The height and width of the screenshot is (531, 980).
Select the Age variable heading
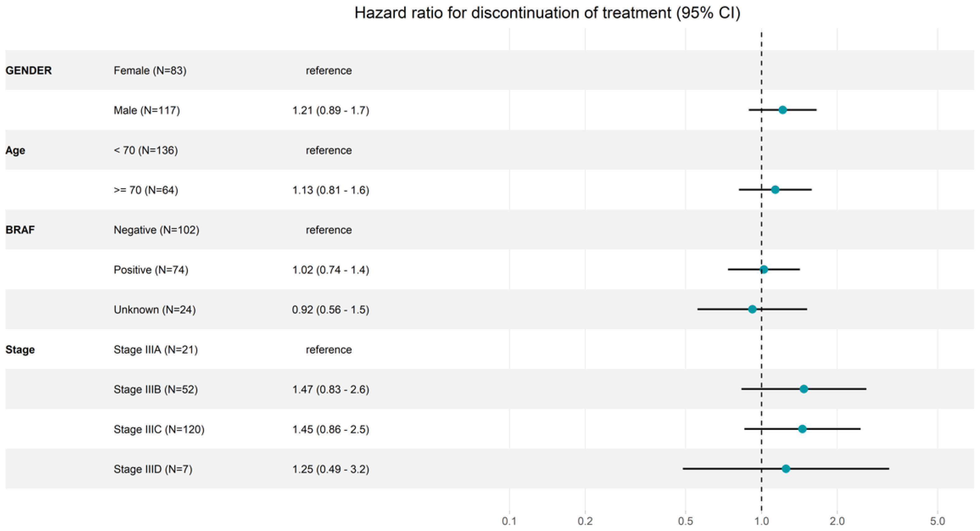(x=15, y=150)
